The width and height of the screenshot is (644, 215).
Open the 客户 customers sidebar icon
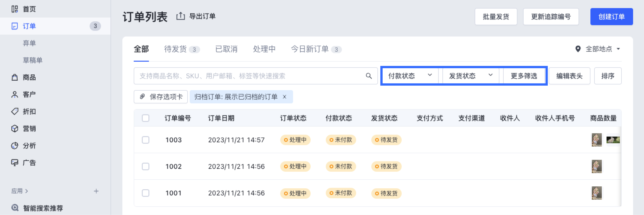click(15, 94)
